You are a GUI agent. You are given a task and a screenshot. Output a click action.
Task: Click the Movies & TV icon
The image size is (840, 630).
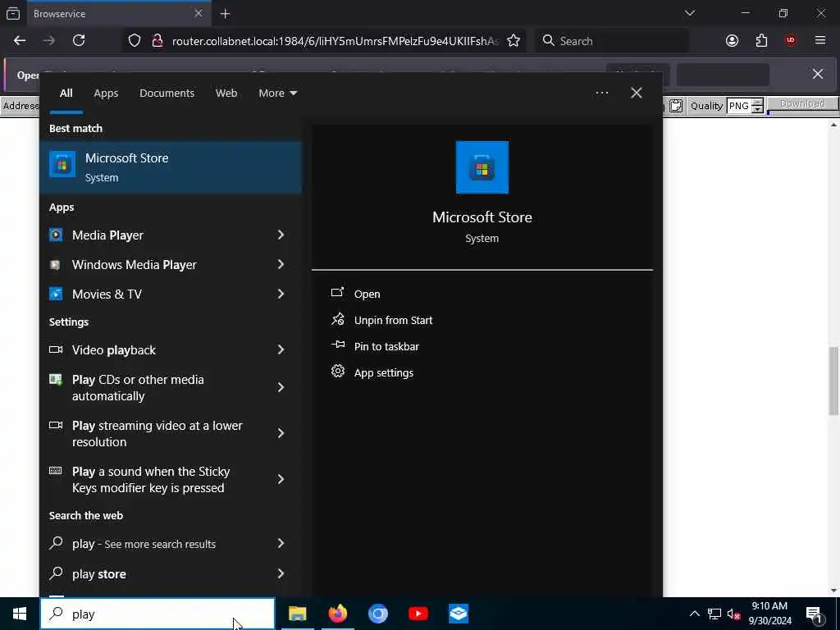pyautogui.click(x=56, y=294)
